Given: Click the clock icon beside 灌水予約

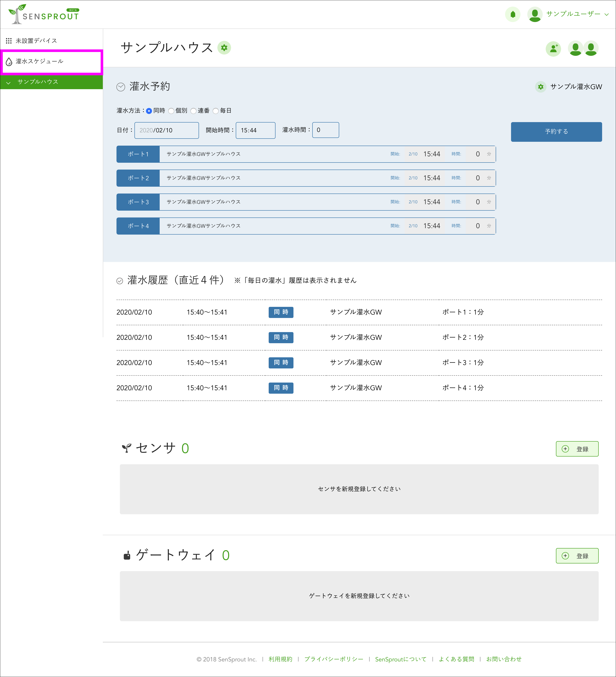Looking at the screenshot, I should pyautogui.click(x=121, y=87).
